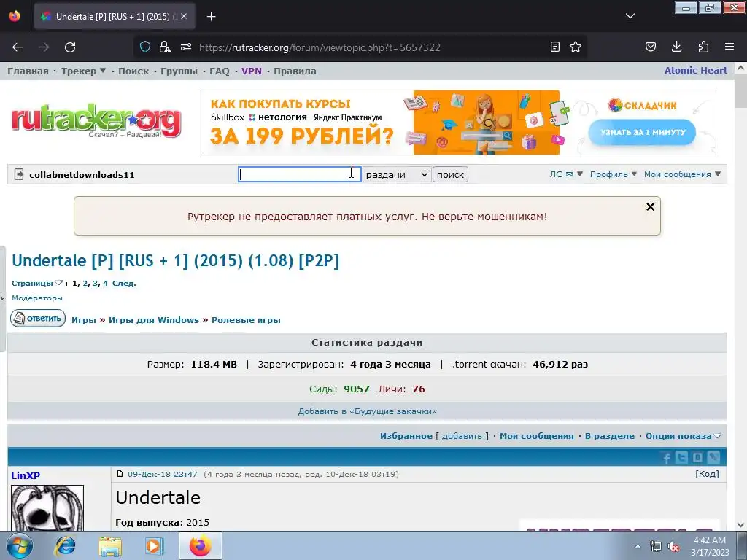Viewport: 747px width, 560px height.
Task: Open the Ролевые игры category link
Action: 246,320
